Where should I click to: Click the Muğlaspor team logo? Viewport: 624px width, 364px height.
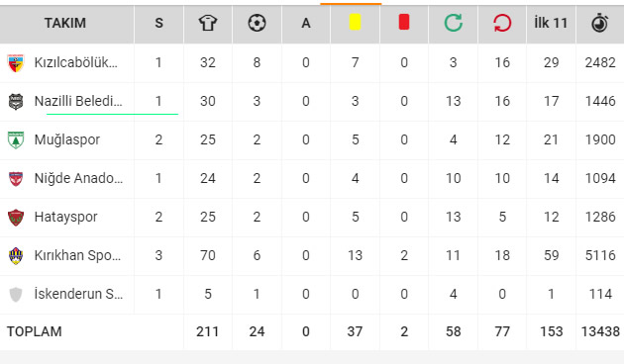[16, 139]
